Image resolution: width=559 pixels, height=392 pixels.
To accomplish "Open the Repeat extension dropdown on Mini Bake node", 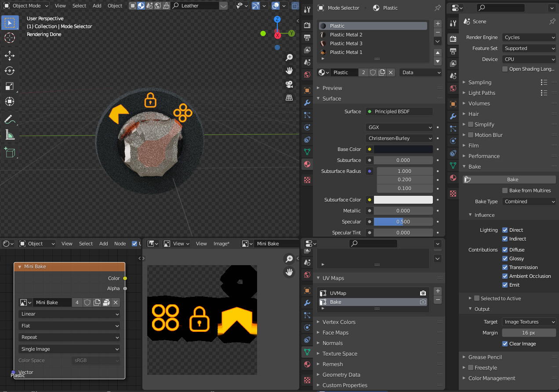I will 69,337.
